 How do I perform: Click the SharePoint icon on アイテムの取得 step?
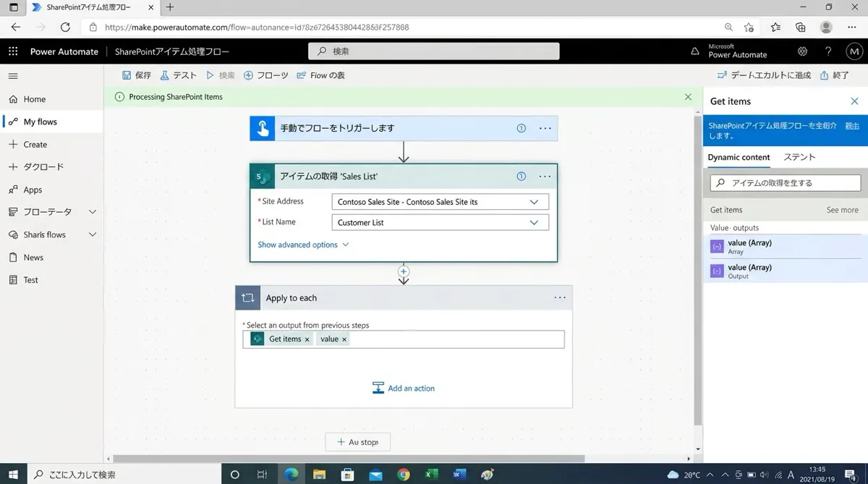(262, 176)
